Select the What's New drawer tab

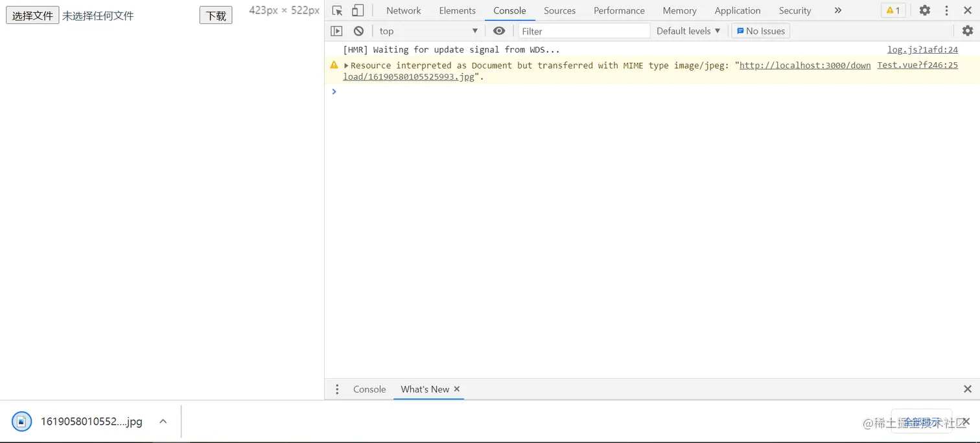point(425,389)
